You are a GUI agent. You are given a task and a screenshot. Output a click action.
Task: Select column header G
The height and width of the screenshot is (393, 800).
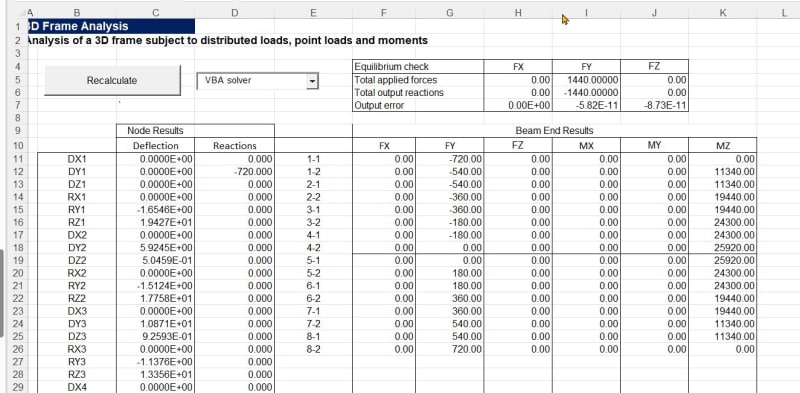[449, 13]
